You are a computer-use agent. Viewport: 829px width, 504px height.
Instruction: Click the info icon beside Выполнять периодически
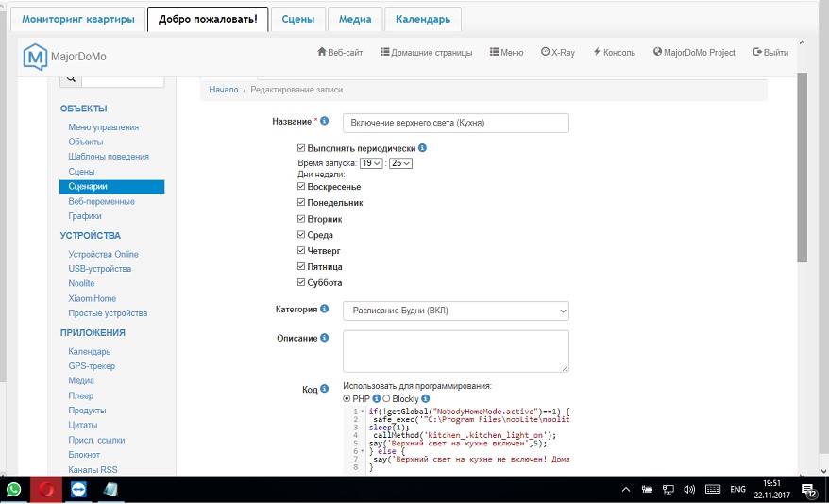(422, 148)
